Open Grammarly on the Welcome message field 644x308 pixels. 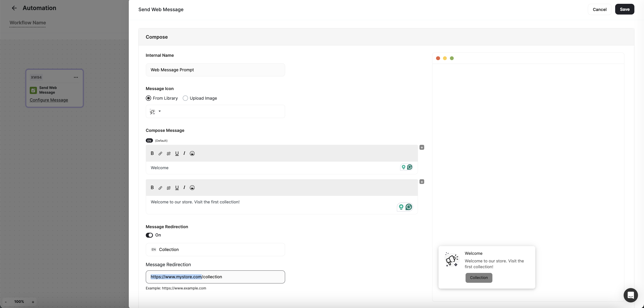[409, 167]
